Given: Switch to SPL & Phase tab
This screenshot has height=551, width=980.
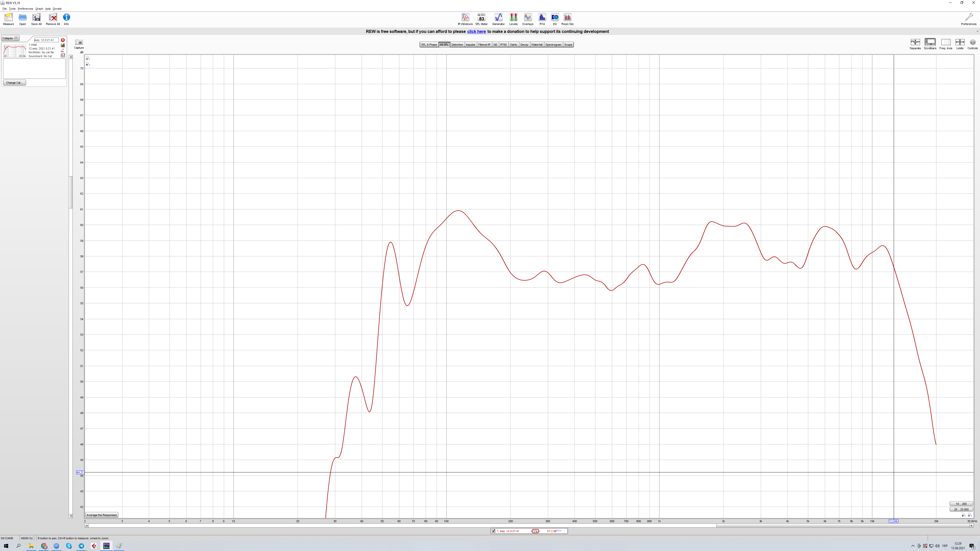Looking at the screenshot, I should 429,44.
